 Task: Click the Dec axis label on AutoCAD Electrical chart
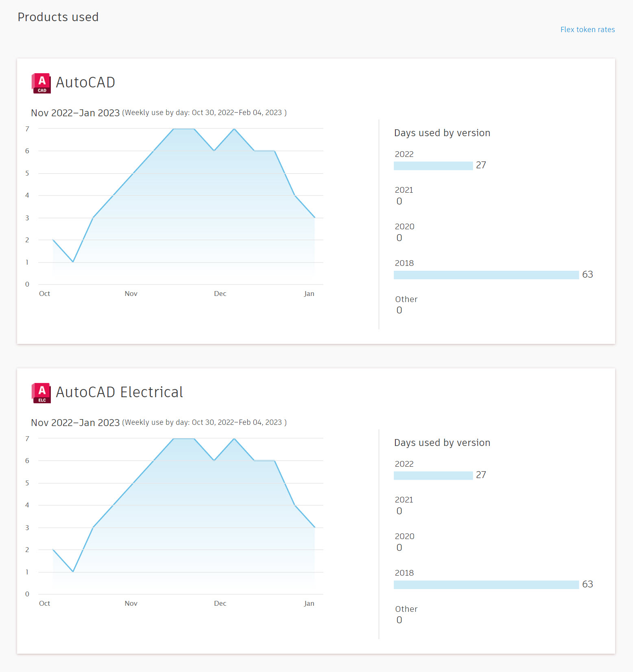pyautogui.click(x=220, y=604)
